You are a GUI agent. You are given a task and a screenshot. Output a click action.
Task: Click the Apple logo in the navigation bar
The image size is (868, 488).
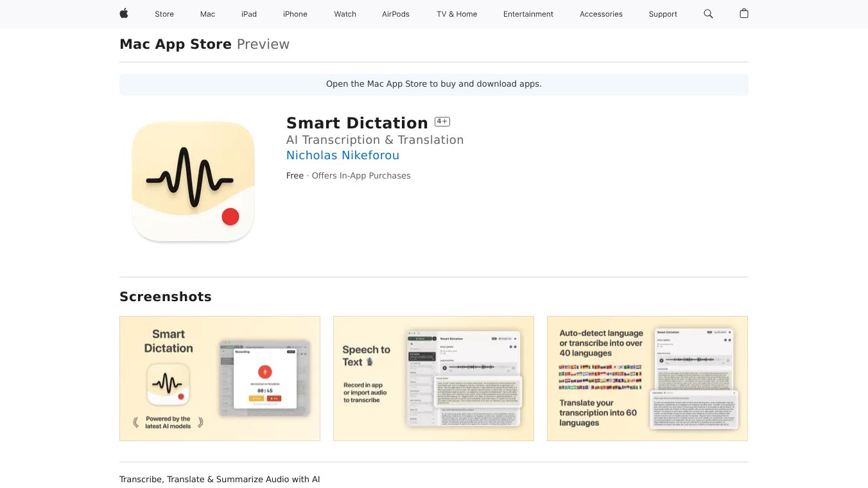pyautogui.click(x=124, y=13)
